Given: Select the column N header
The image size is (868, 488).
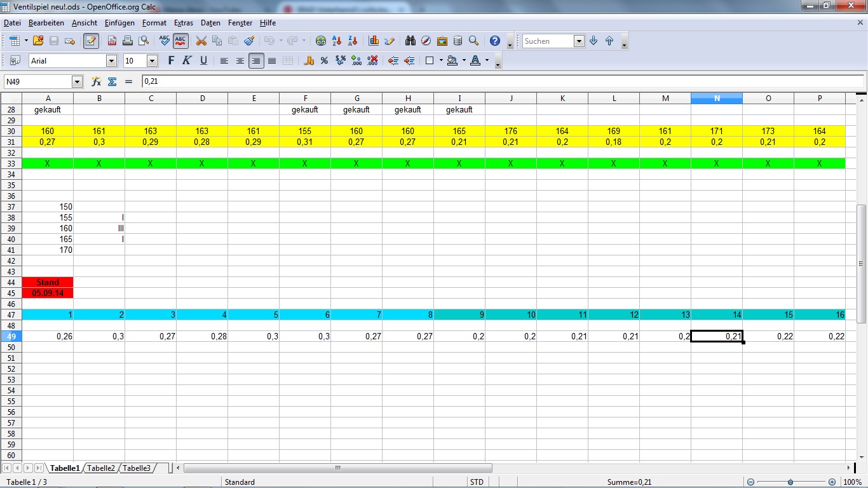Looking at the screenshot, I should [717, 98].
